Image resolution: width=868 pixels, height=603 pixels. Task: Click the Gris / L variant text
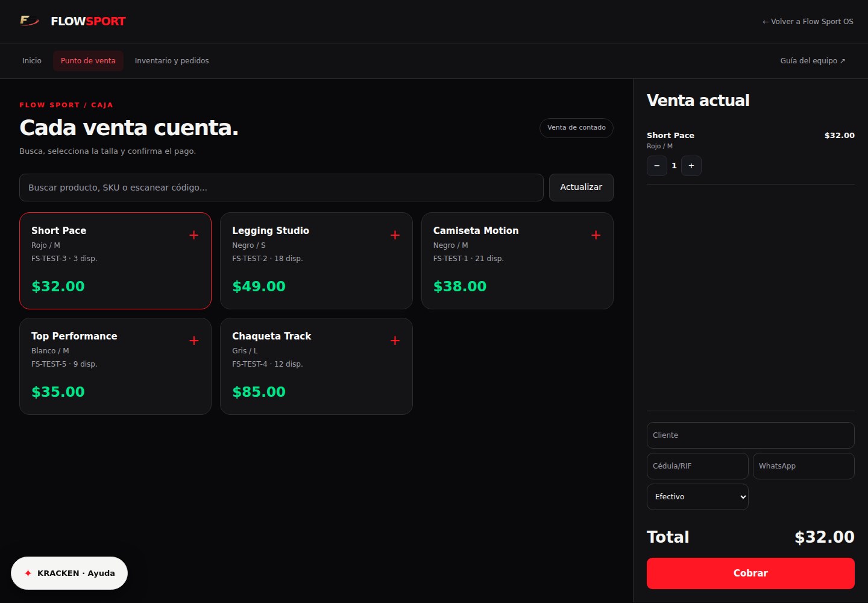245,351
